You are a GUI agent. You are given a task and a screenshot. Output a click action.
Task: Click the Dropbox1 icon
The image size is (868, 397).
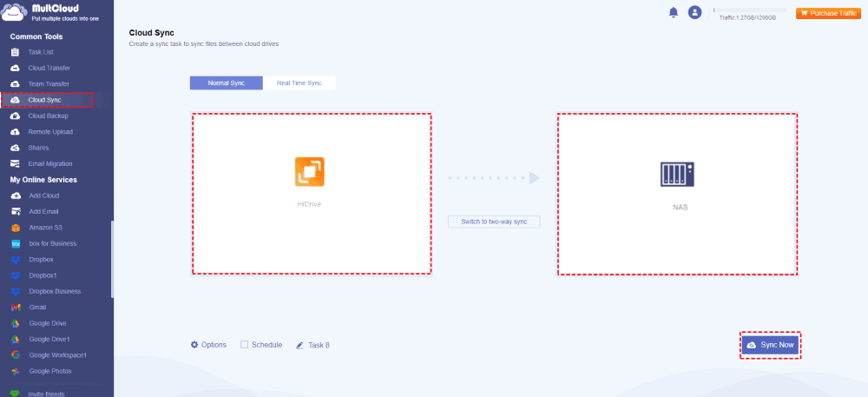tap(16, 275)
